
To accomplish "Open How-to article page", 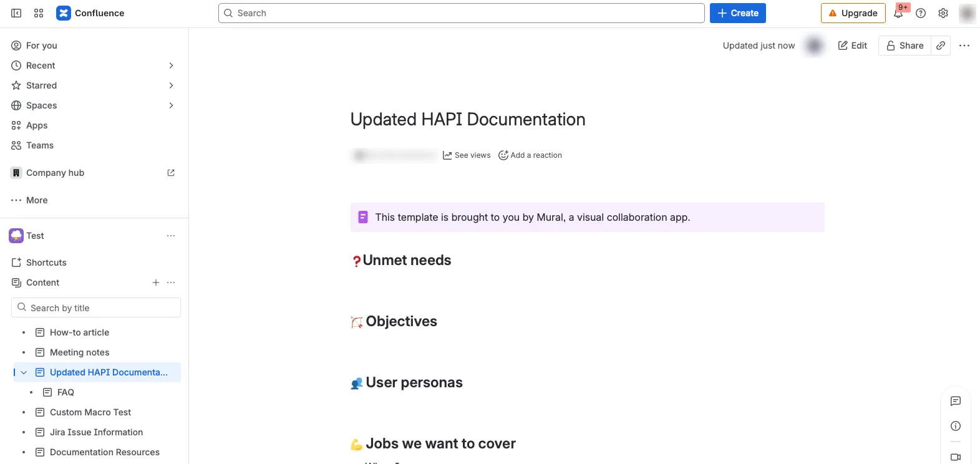I will coord(79,332).
